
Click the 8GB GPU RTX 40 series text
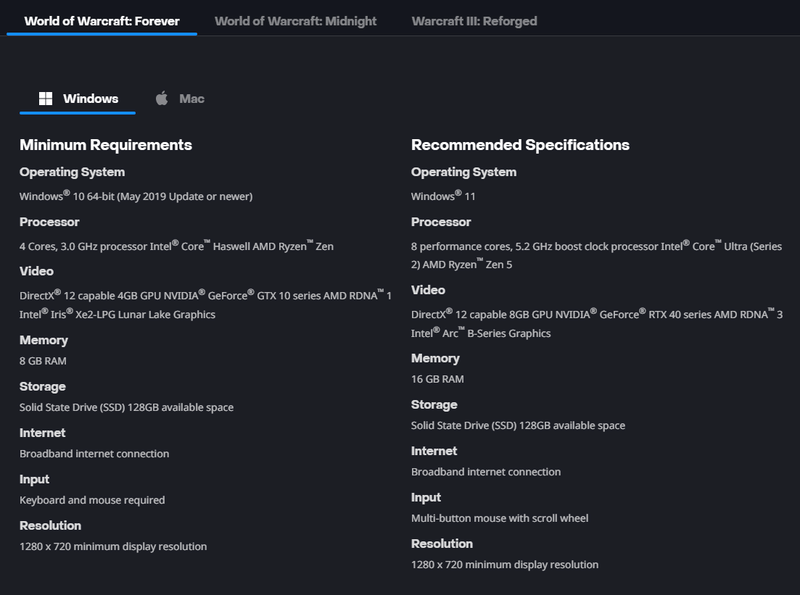pyautogui.click(x=597, y=324)
